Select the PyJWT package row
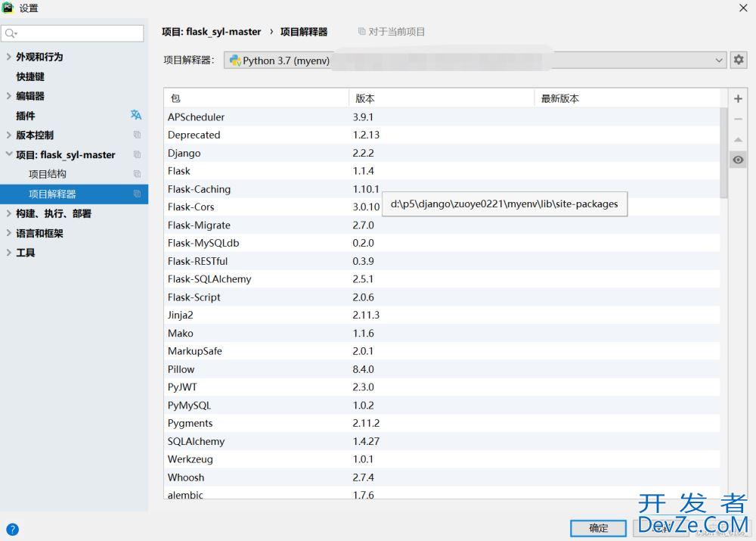The height and width of the screenshot is (541, 756). tap(442, 387)
